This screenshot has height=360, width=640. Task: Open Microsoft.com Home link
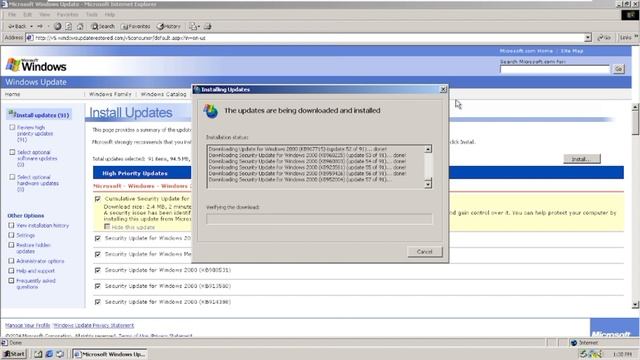[x=526, y=51]
